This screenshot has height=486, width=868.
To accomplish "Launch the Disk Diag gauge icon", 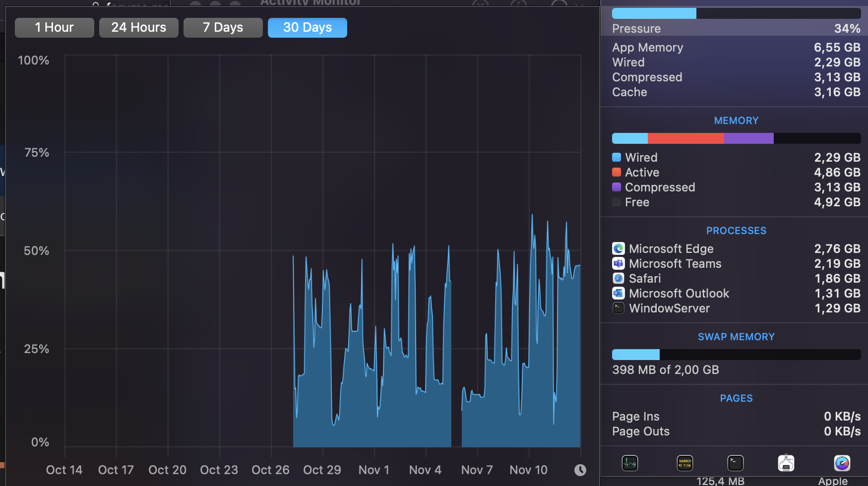I will 842,463.
